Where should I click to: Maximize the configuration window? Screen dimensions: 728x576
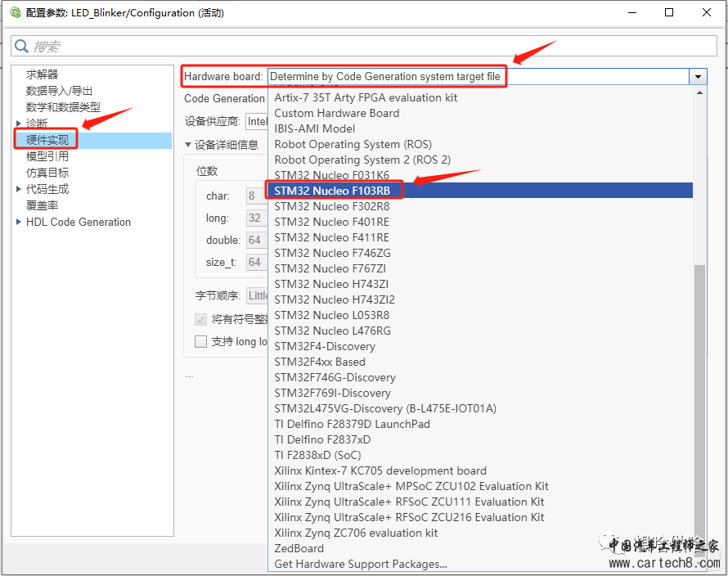669,12
